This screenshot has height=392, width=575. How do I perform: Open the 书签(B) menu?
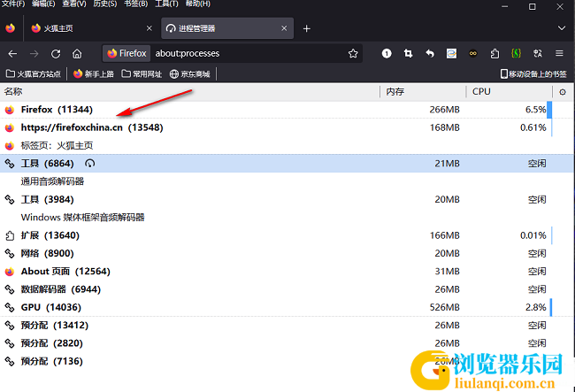click(x=135, y=4)
